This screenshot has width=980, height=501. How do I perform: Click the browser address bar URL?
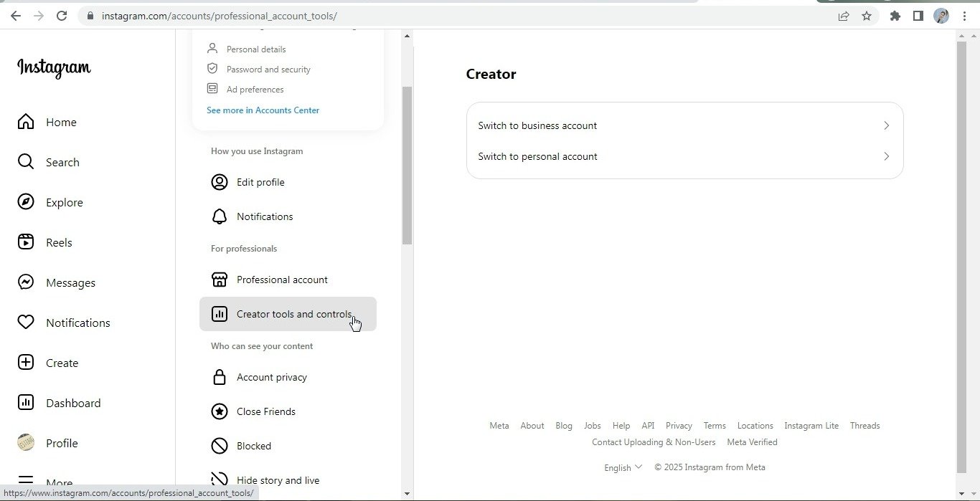click(x=219, y=16)
